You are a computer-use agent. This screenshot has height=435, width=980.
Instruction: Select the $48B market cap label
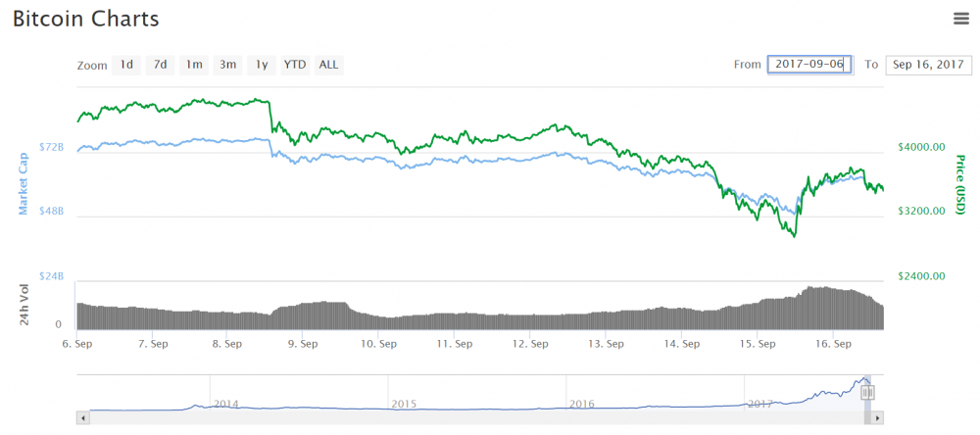[52, 212]
